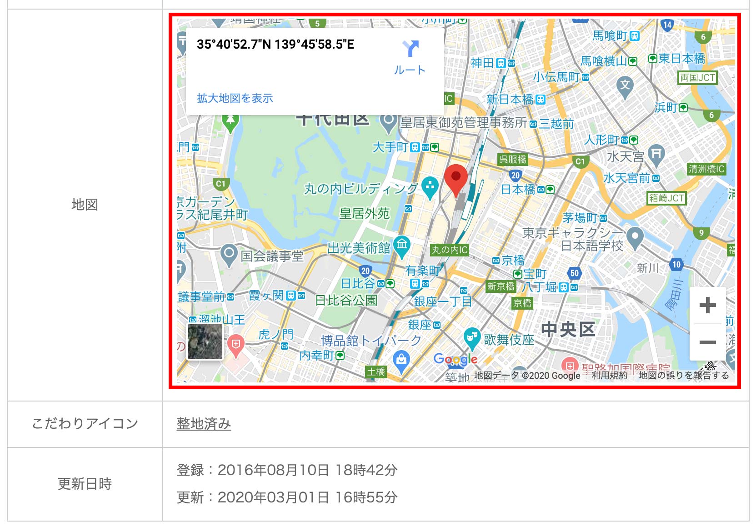Switch to satellite view thumbnail

[205, 341]
